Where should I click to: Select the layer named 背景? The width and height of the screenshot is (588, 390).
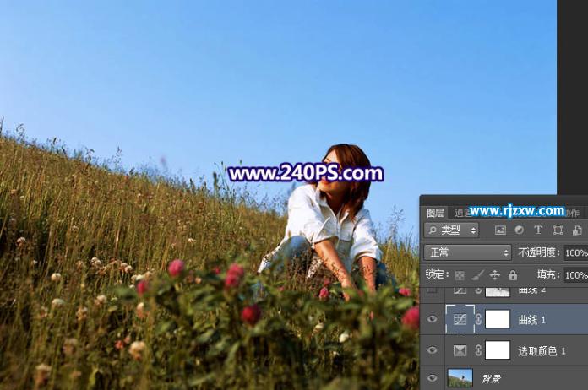pos(491,379)
